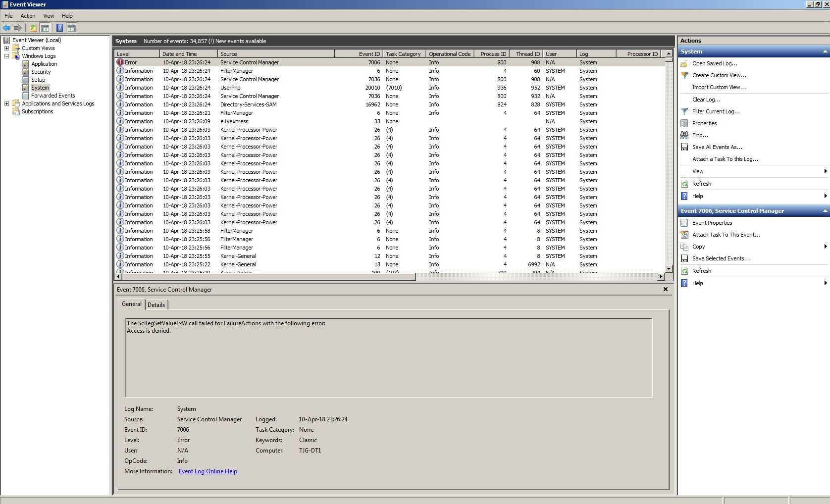830x504 pixels.
Task: Click the Attach Task To This Event icon
Action: [684, 235]
